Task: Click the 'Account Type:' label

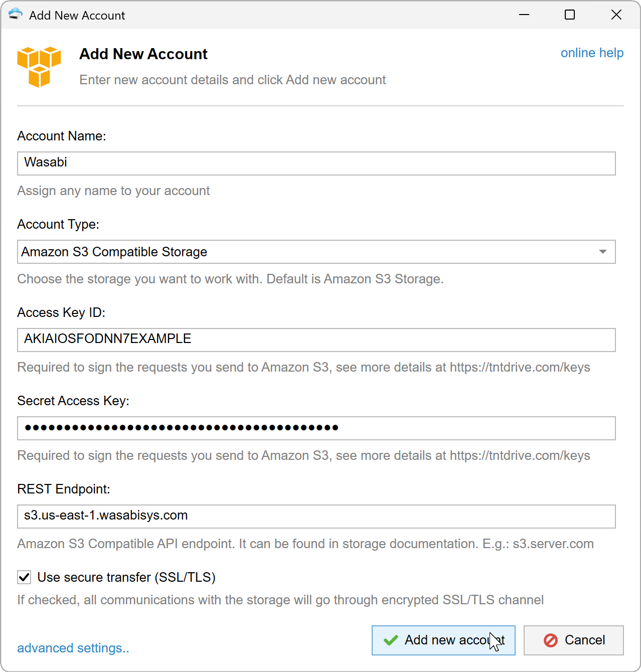Action: pyautogui.click(x=58, y=224)
